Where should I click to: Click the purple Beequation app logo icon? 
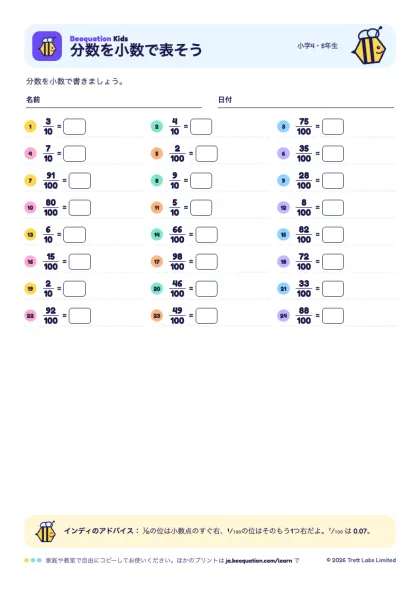pyautogui.click(x=47, y=46)
